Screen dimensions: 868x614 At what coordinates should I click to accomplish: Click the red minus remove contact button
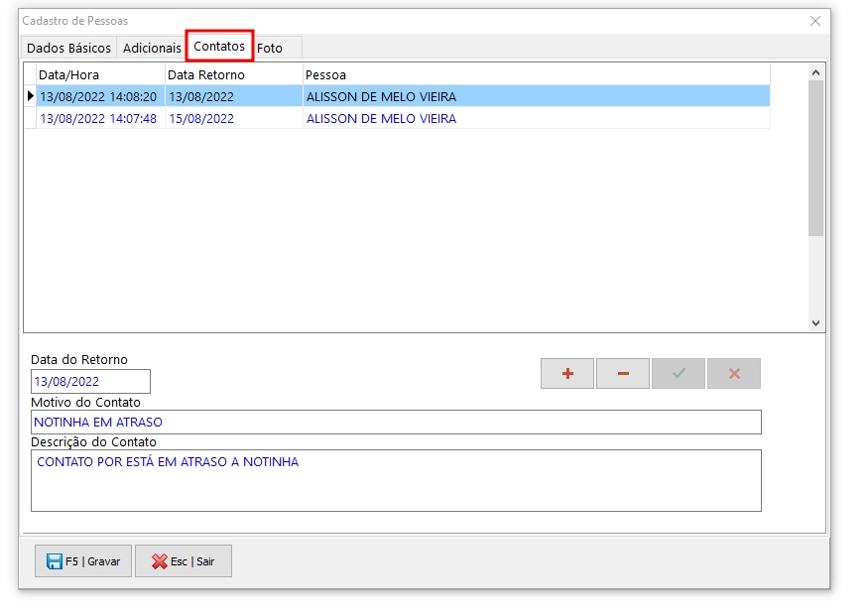(623, 374)
